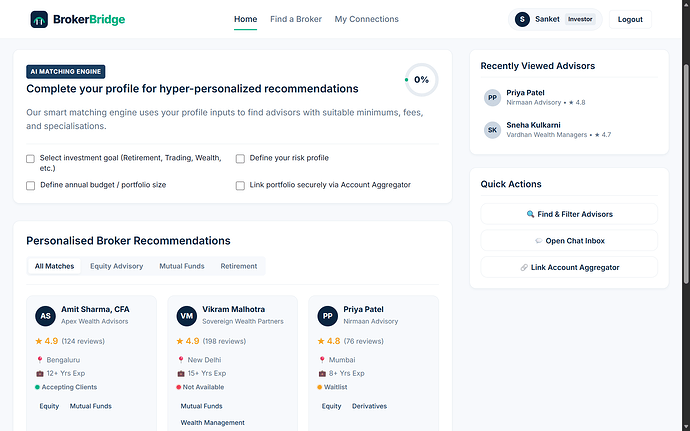Click the Logout button

(630, 19)
